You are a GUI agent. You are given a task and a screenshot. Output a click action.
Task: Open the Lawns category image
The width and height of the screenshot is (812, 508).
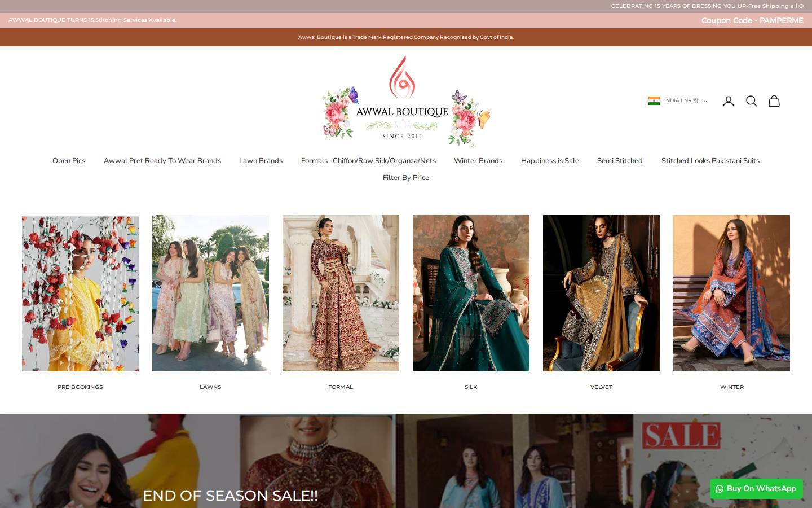tap(210, 293)
